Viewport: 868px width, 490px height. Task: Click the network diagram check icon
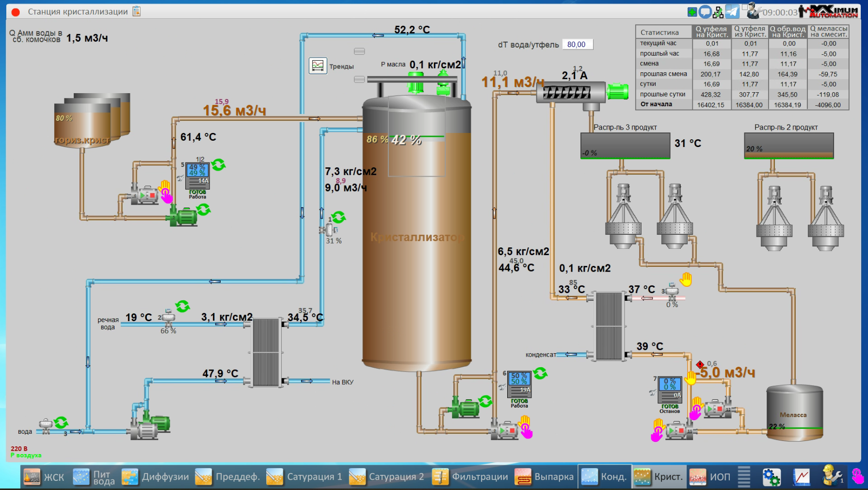718,12
